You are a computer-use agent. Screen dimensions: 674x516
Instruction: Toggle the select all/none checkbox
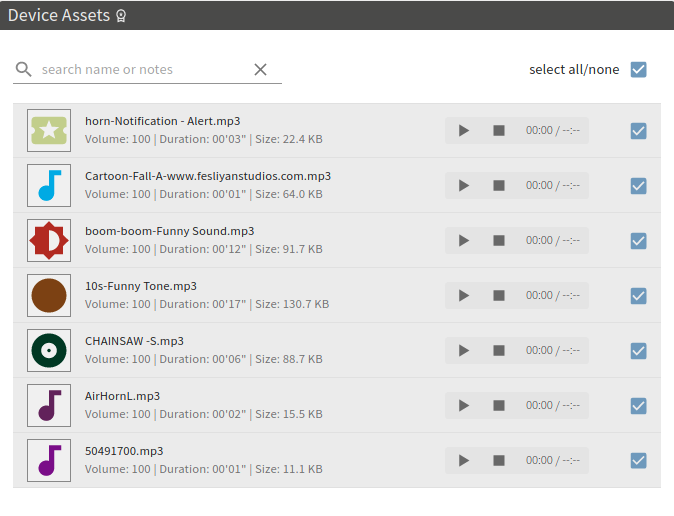(x=638, y=69)
